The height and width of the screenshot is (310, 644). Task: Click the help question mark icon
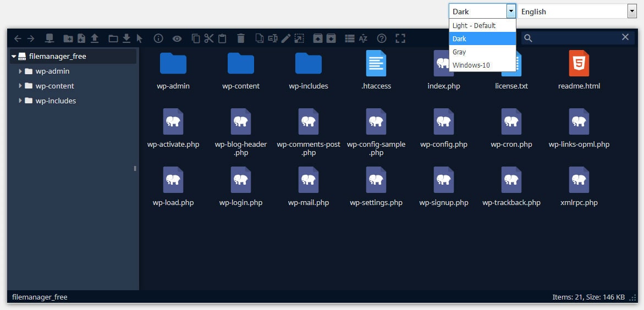382,38
